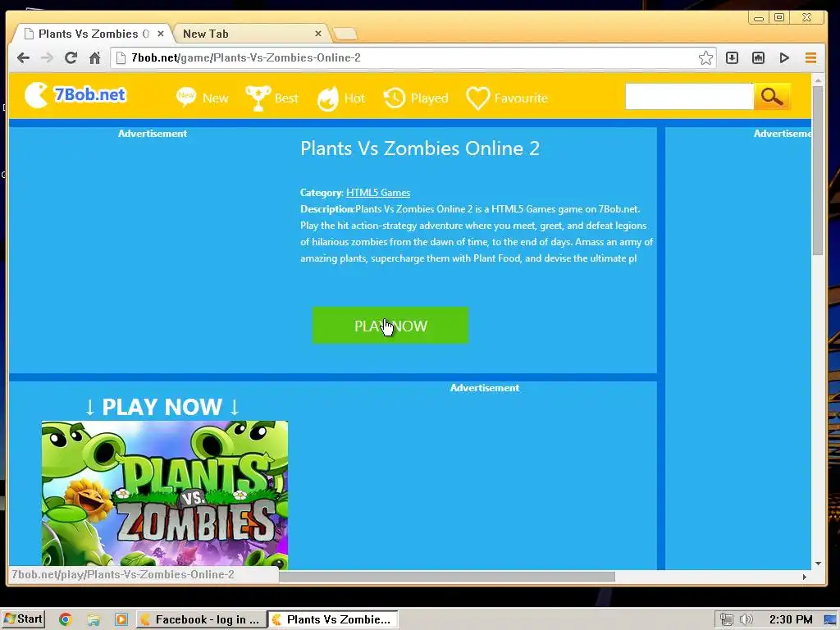Click the network tray icon
The height and width of the screenshot is (630, 840).
(x=727, y=620)
